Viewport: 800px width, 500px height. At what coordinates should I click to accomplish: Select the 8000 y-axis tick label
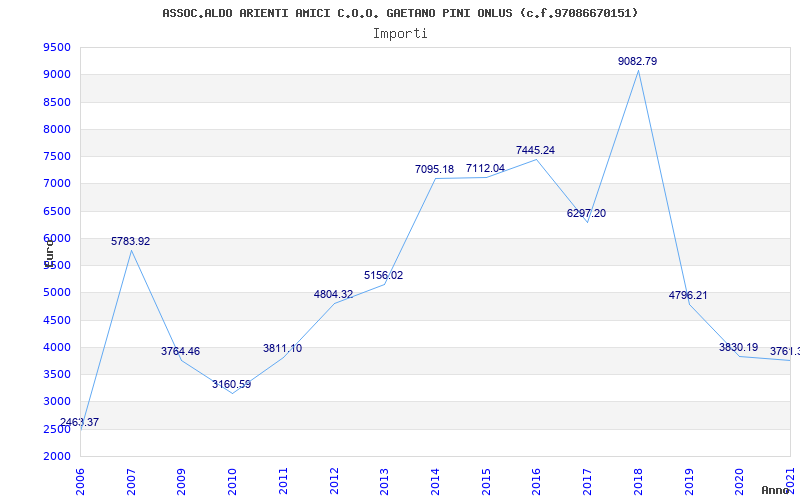[x=57, y=130]
